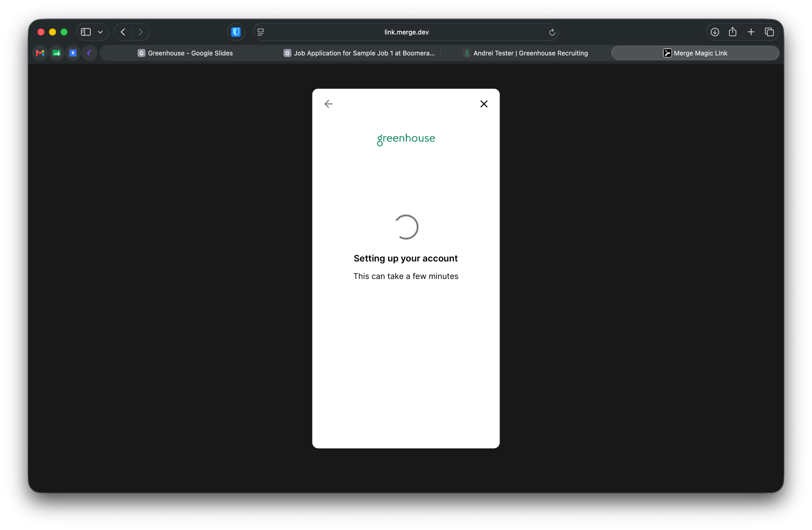Switch to Greenhouse - Google Slides tab
Image resolution: width=812 pixels, height=530 pixels.
pyautogui.click(x=185, y=53)
